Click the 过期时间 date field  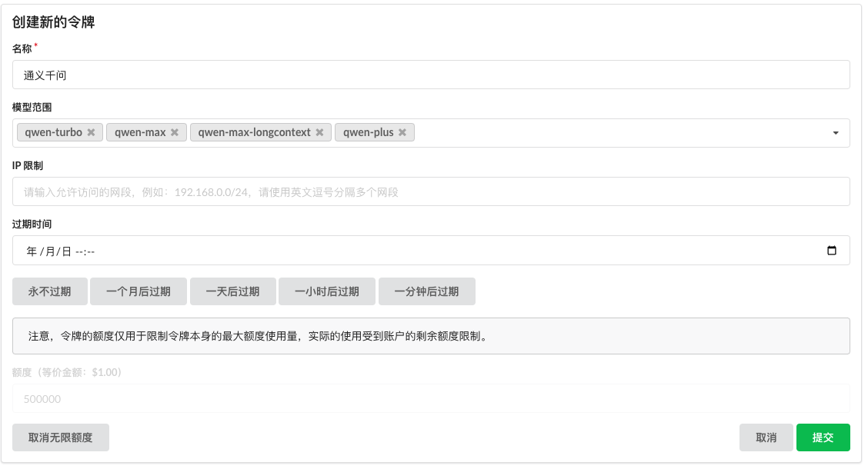(x=385, y=251)
